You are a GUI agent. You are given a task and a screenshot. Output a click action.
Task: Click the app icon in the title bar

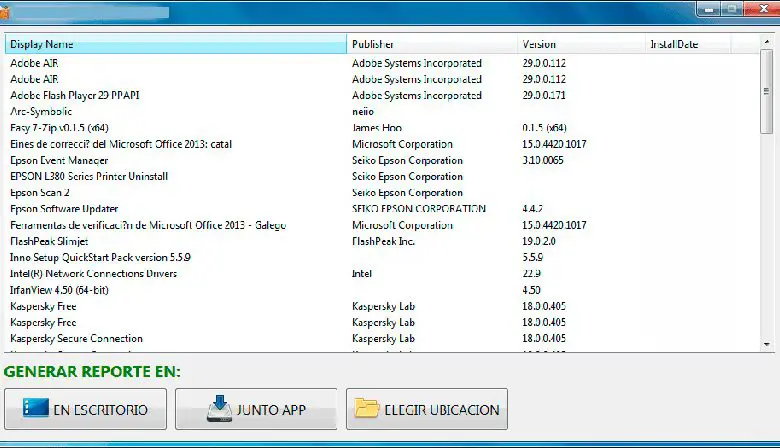click(4, 12)
